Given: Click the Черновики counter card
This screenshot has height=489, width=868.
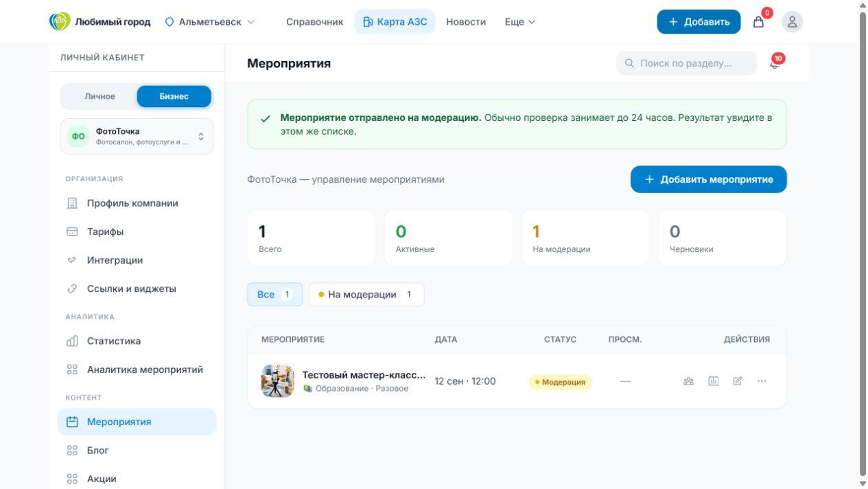Looking at the screenshot, I should (723, 238).
